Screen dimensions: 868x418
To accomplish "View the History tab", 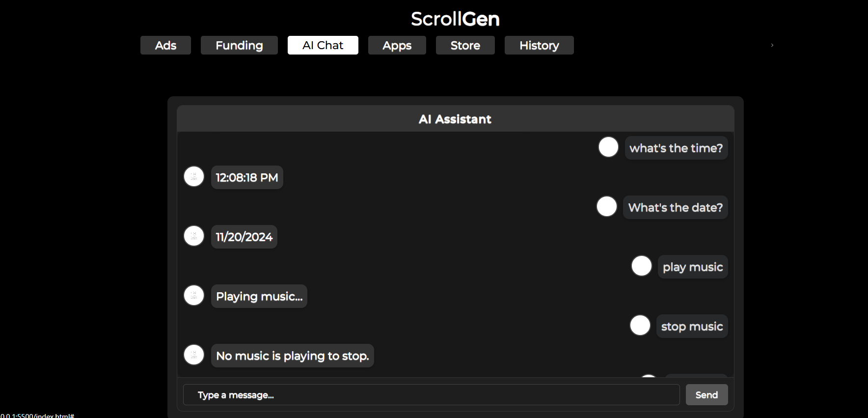I will pyautogui.click(x=539, y=45).
